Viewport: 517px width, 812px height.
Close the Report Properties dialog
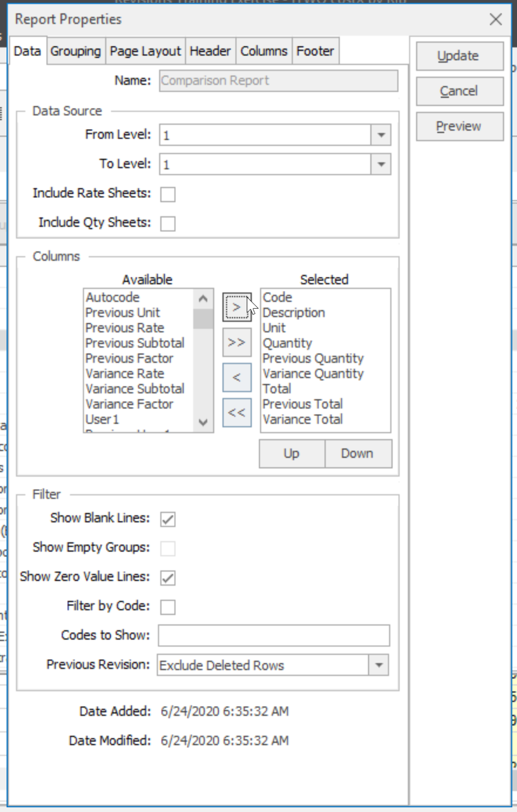point(495,19)
